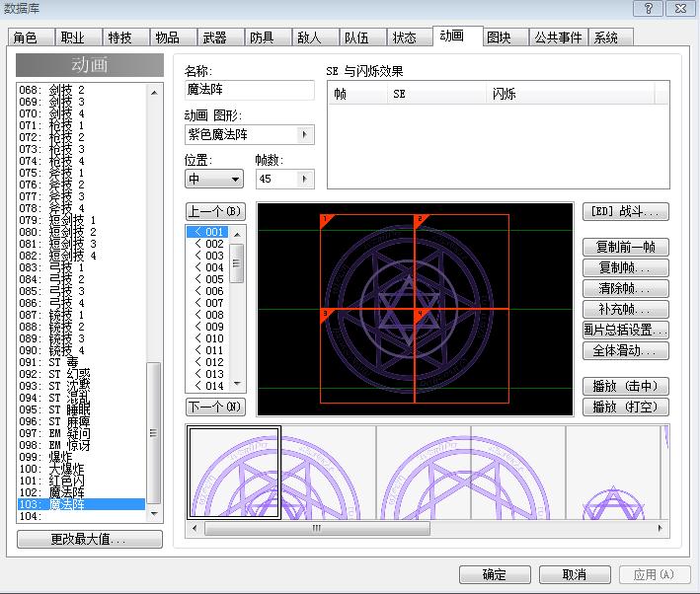Click the 名称 input field 魔法阵
Screen dimensions: 700x594
(249, 90)
